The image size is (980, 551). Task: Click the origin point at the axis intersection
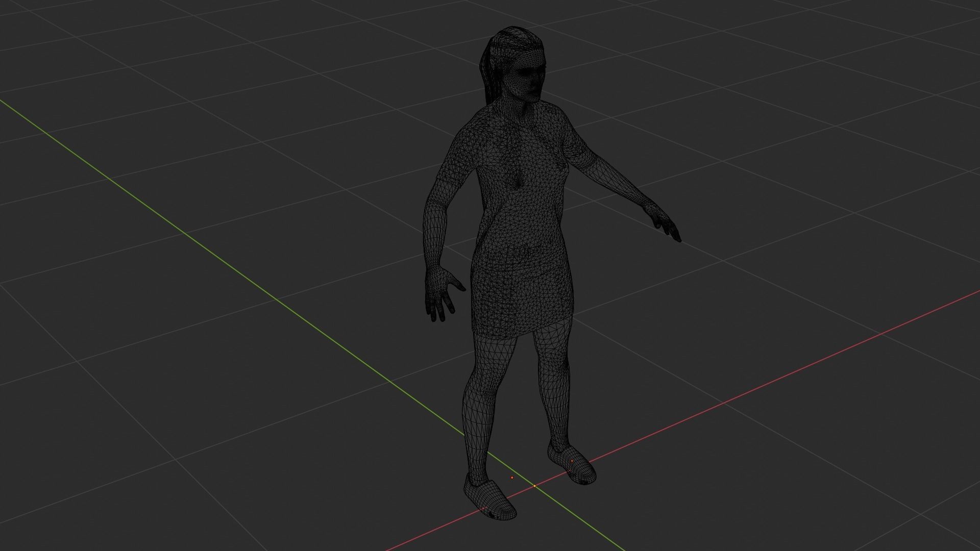coord(534,486)
